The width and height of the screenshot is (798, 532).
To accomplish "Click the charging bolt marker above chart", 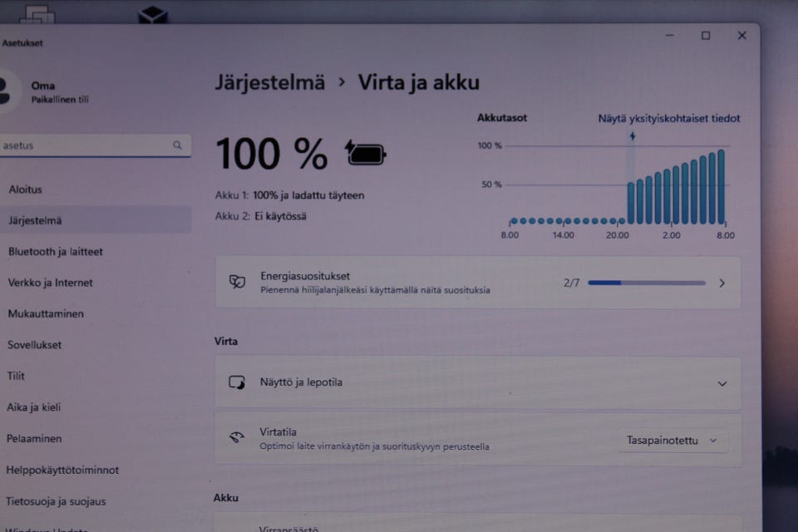I will (x=632, y=136).
